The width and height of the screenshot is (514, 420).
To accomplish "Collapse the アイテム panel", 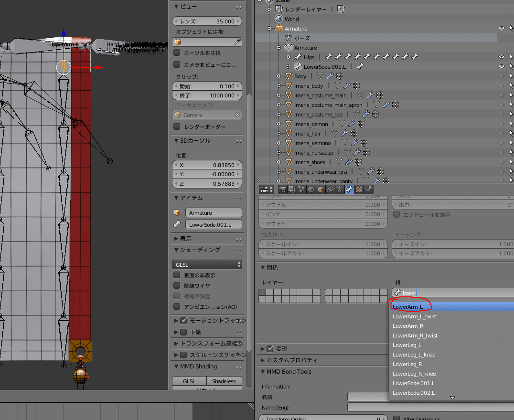I will click(x=176, y=198).
